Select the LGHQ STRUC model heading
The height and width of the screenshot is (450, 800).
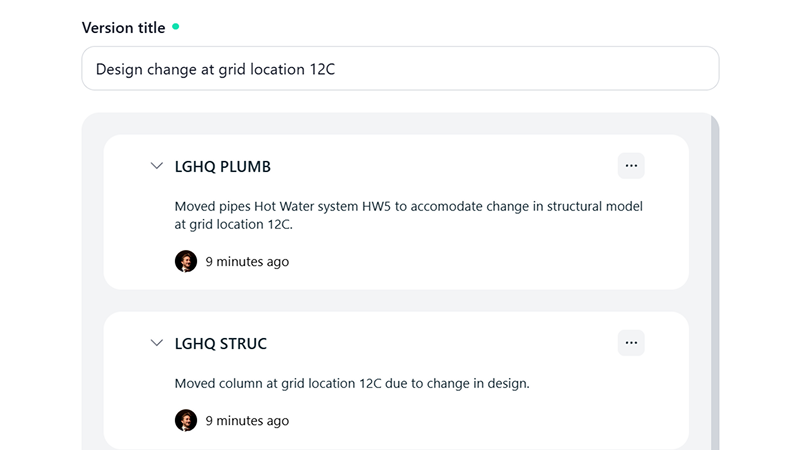(220, 344)
